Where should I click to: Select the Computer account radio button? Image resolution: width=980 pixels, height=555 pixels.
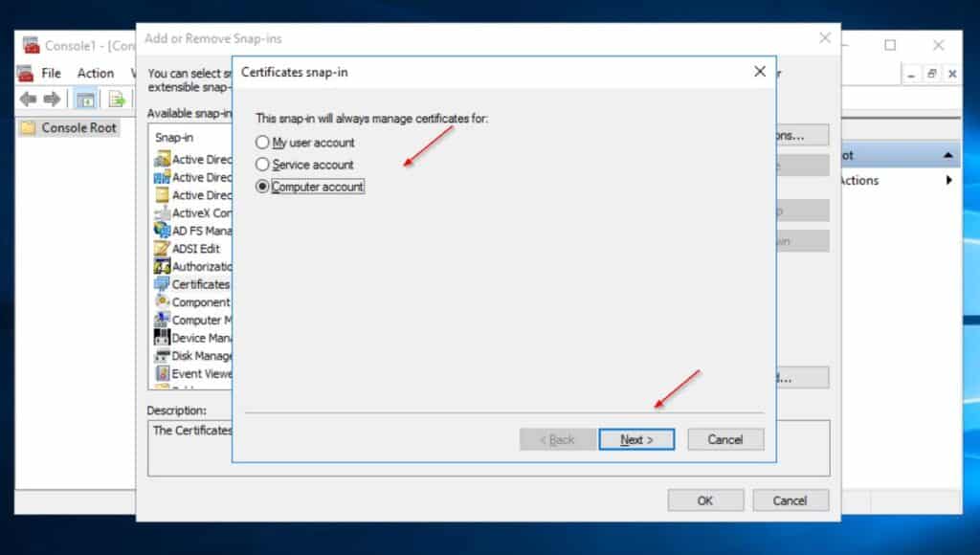point(262,187)
